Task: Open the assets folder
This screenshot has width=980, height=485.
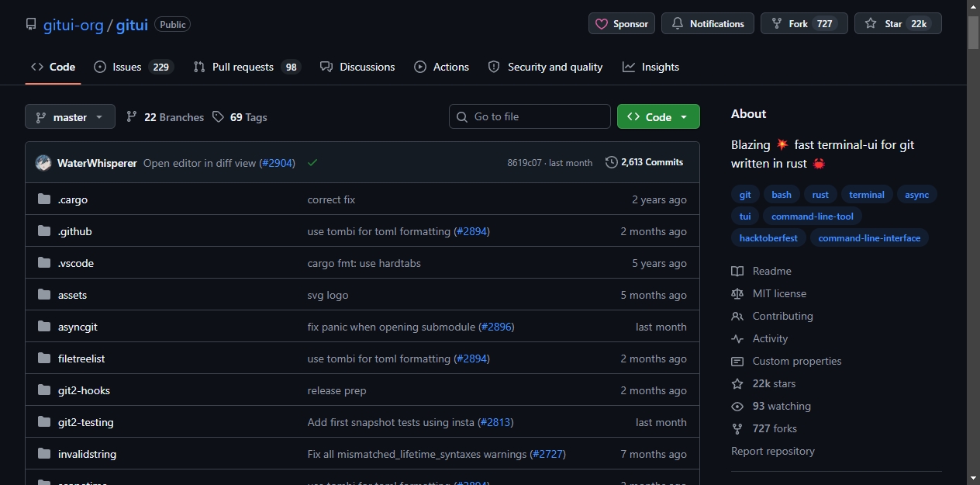Action: (72, 295)
